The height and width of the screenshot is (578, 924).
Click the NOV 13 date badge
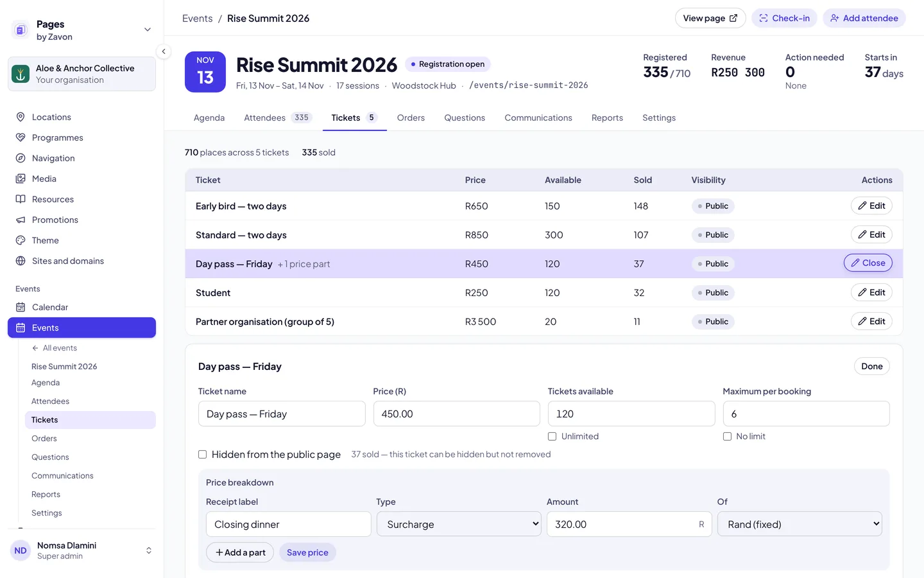click(205, 72)
